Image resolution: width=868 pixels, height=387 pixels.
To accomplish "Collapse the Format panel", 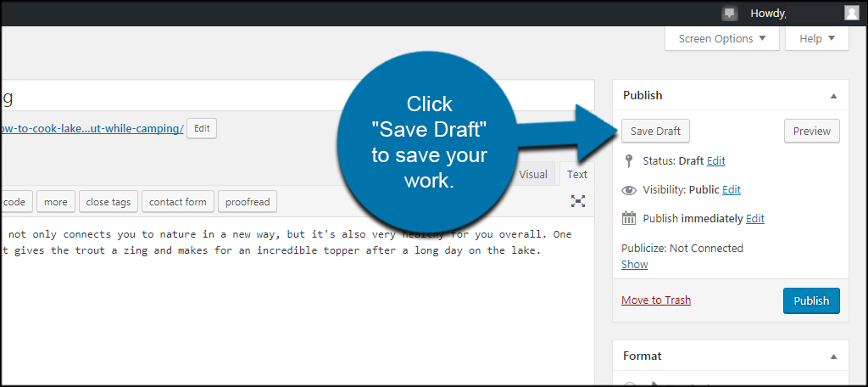I will tap(833, 356).
